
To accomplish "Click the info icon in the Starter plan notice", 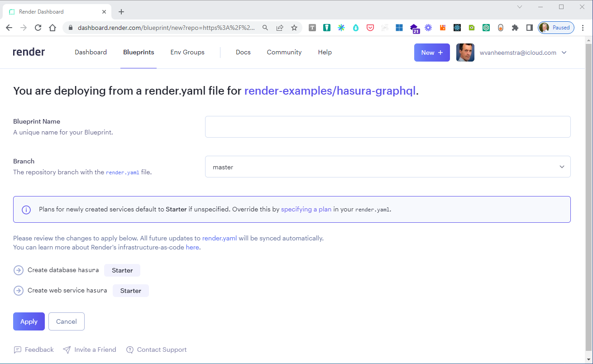I will coord(26,209).
